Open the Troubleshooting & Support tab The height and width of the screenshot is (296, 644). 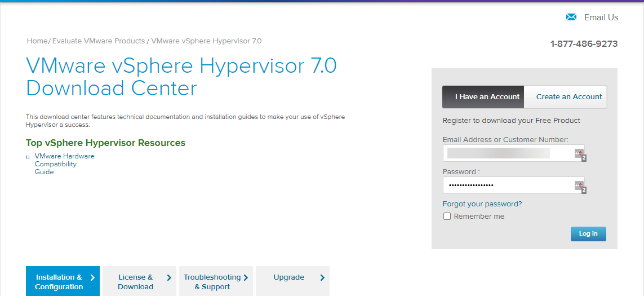click(x=216, y=281)
